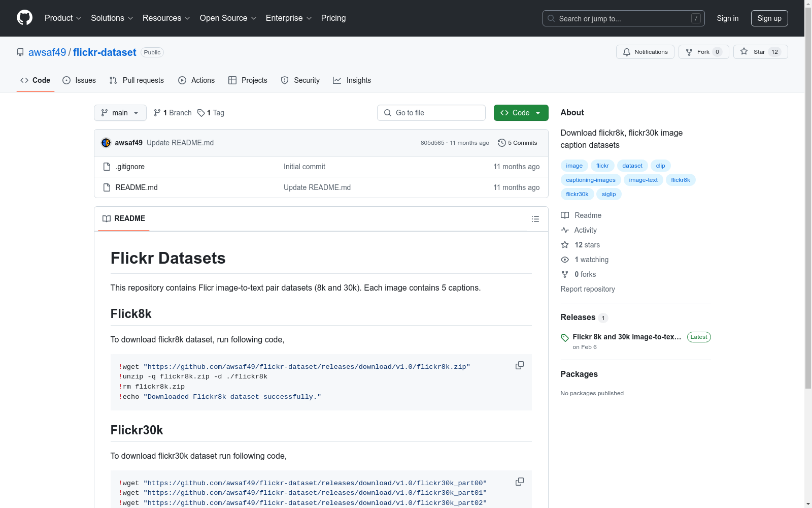Expand the Solutions menu
The width and height of the screenshot is (812, 508).
click(112, 18)
